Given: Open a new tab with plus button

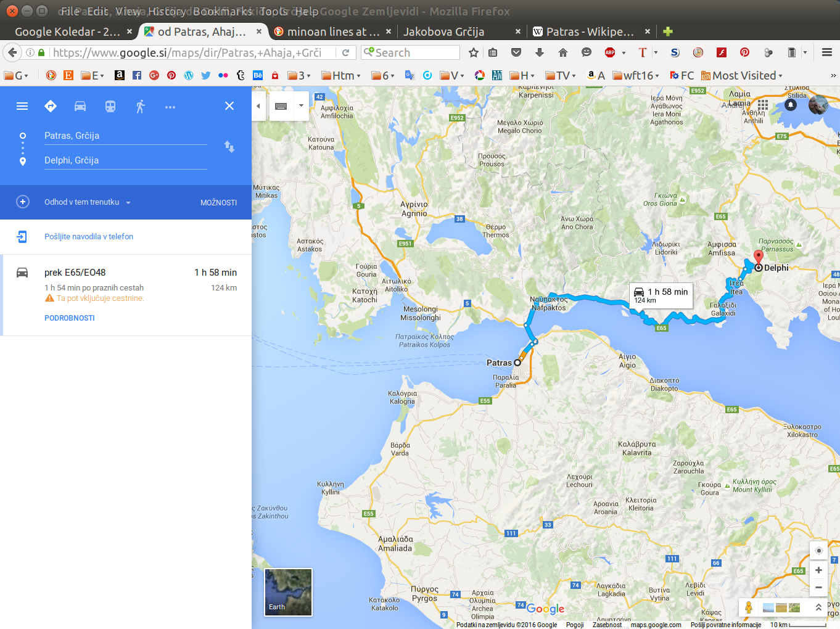Looking at the screenshot, I should 668,31.
